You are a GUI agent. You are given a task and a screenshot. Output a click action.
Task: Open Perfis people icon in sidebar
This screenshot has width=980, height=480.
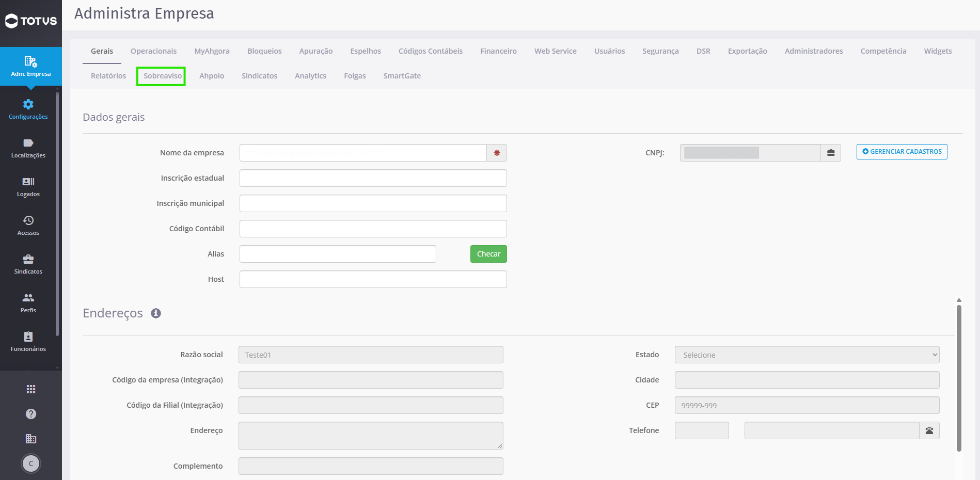pos(28,298)
